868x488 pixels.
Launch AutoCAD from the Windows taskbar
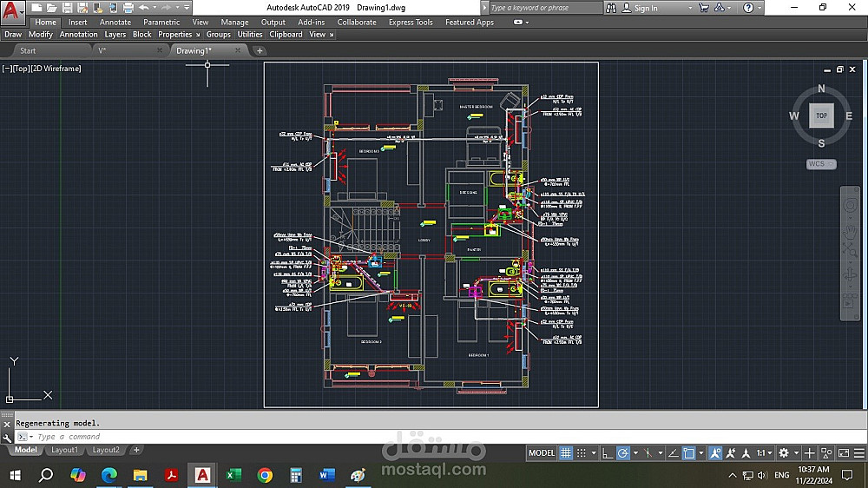coord(202,475)
